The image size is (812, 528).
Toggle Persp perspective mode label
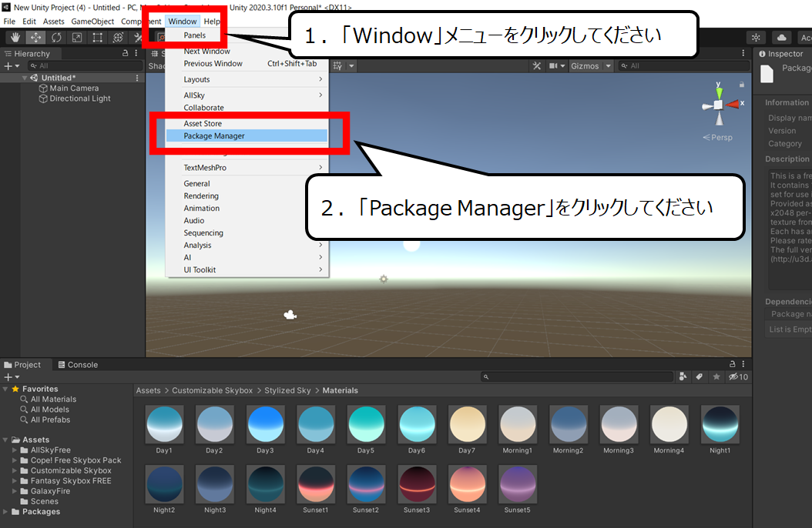[x=718, y=138]
